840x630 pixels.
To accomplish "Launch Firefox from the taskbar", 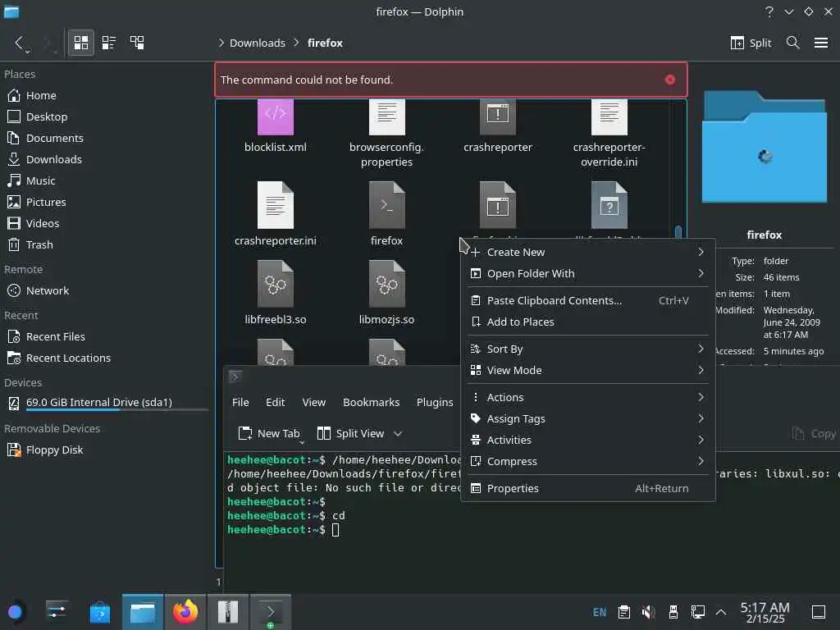I will 185,612.
